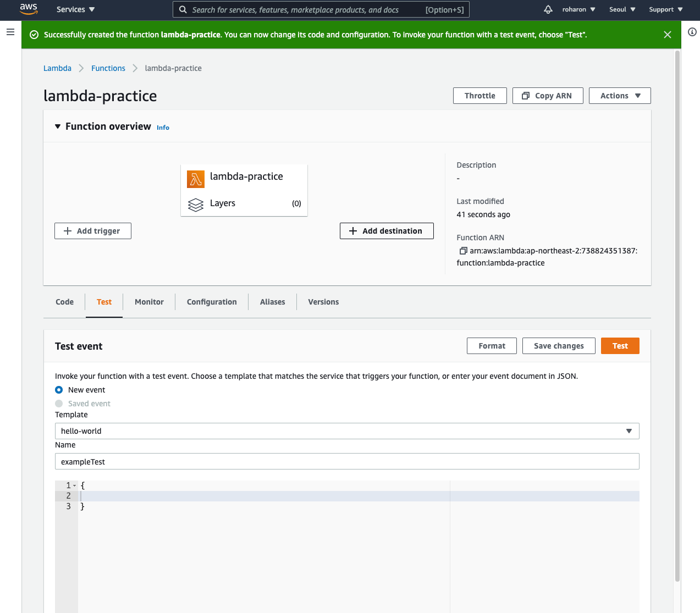Click the Save changes button
This screenshot has height=613, width=700.
(x=559, y=346)
